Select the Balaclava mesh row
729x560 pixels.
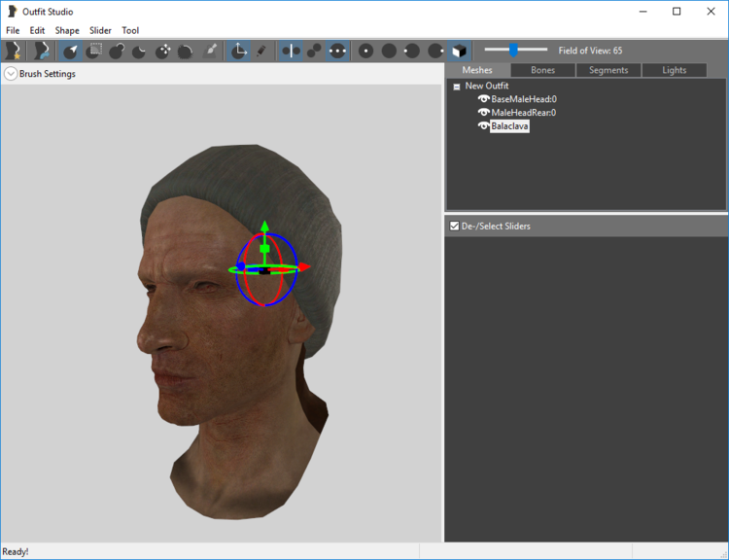[509, 126]
